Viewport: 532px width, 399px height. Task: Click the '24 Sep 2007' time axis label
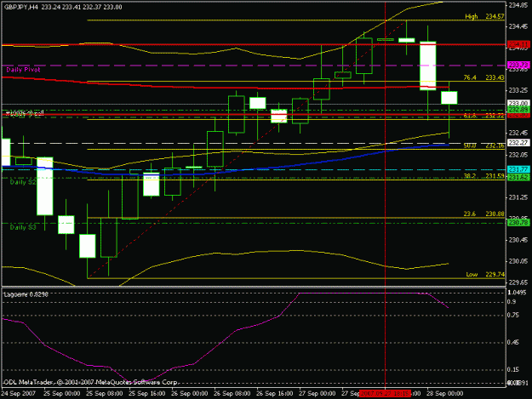19,394
